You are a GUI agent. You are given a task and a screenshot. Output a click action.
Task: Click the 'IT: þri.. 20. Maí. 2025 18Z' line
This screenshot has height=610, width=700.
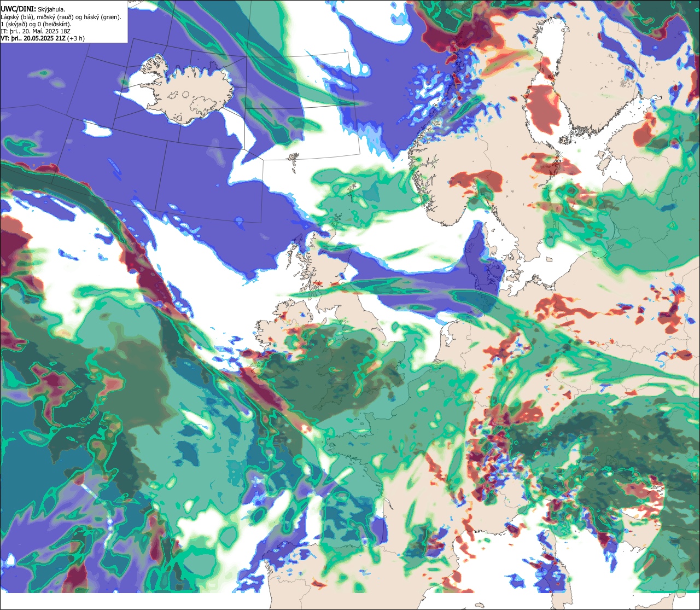pos(36,31)
